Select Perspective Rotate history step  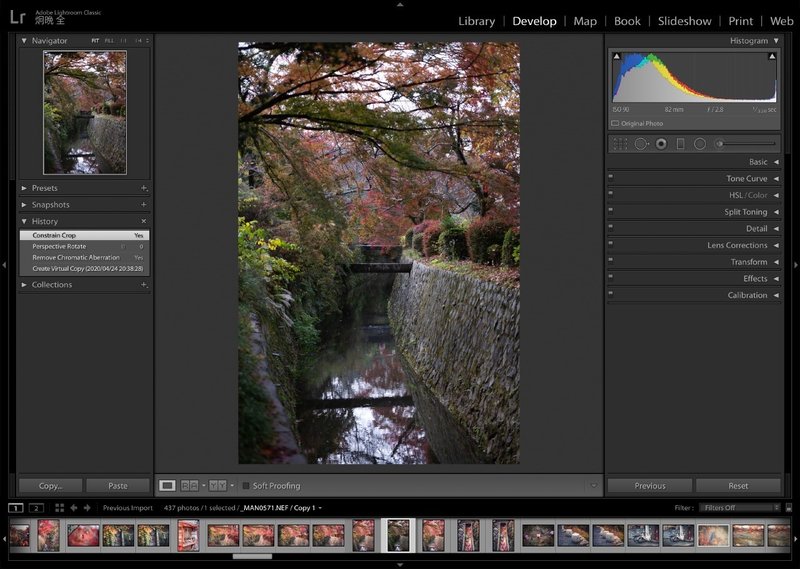tap(84, 246)
